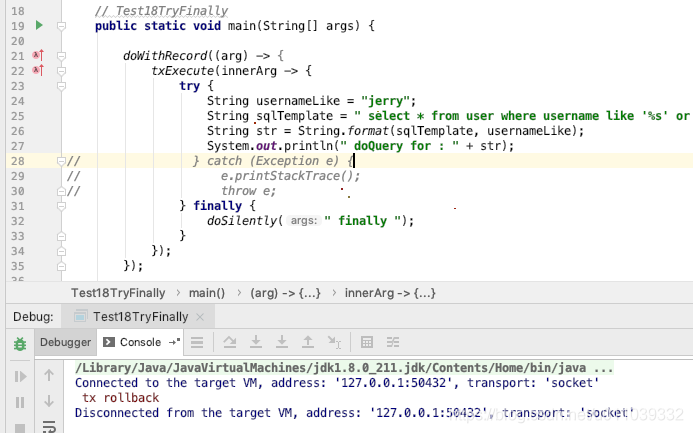Click 'Debug:' tool window label
Screen dimensions: 693x433
pos(33,317)
